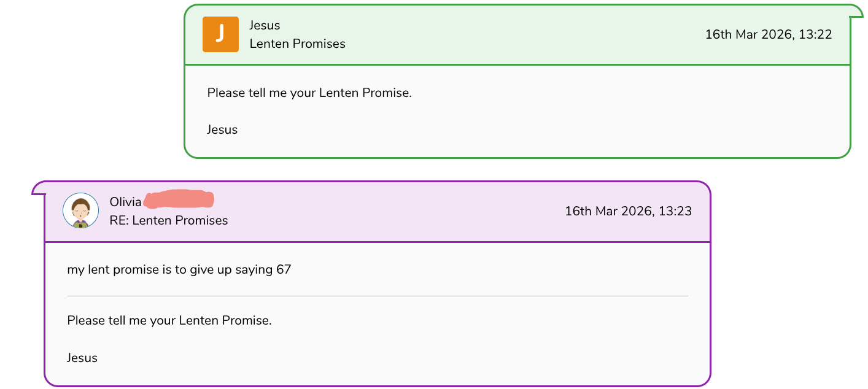Select the RE: Lenten Promises subject

(169, 220)
